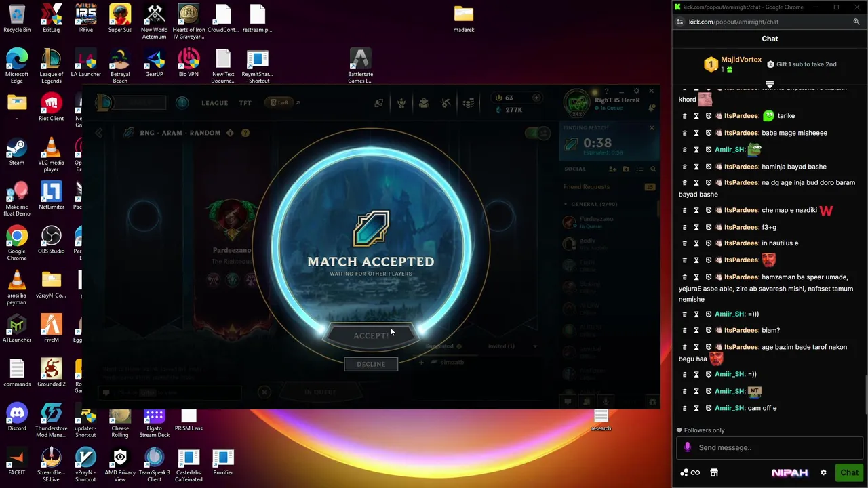Select the Riot Client desktop icon
868x488 pixels.
coord(51,107)
